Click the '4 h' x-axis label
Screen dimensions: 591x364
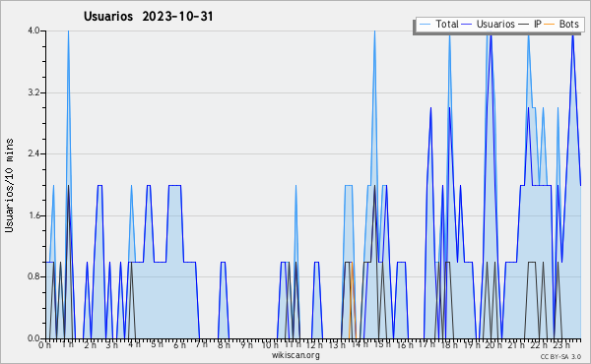pyautogui.click(x=134, y=345)
